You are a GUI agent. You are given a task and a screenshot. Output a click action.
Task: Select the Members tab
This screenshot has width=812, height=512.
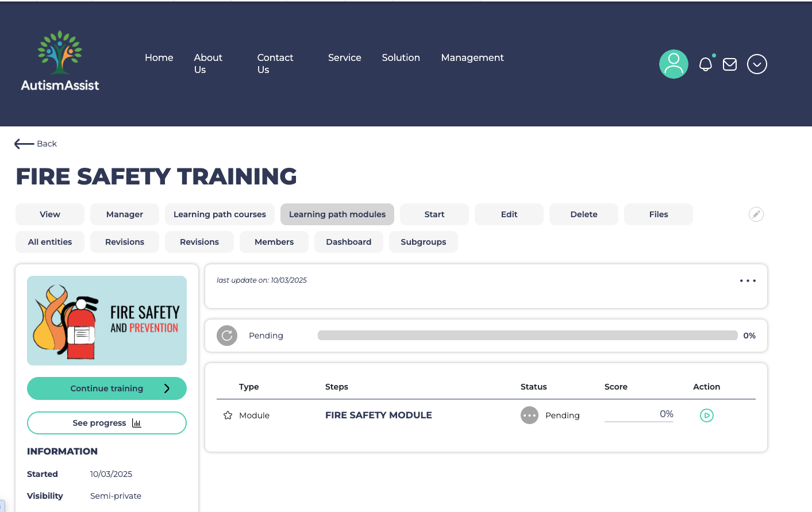pos(274,242)
